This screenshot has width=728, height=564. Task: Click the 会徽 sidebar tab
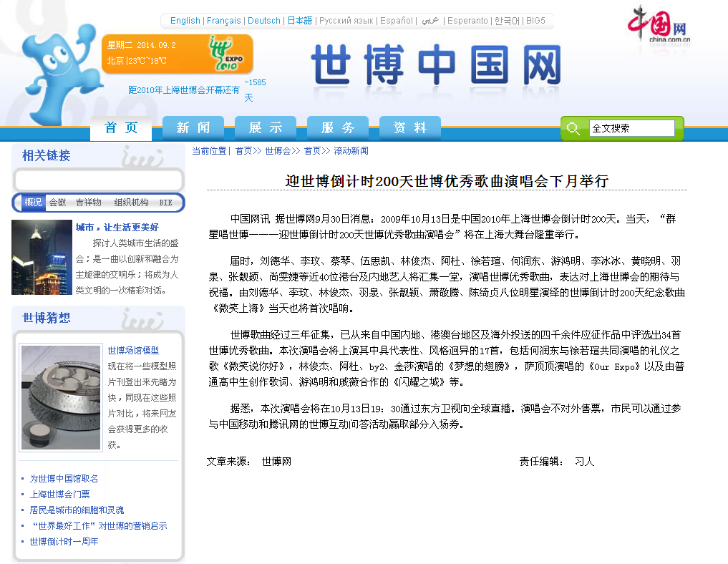[57, 203]
